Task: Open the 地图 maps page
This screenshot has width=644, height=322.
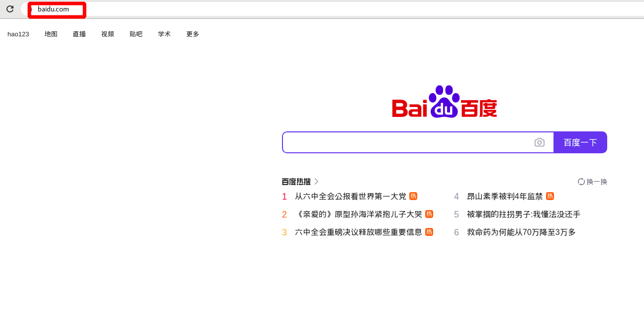Action: pos(51,34)
